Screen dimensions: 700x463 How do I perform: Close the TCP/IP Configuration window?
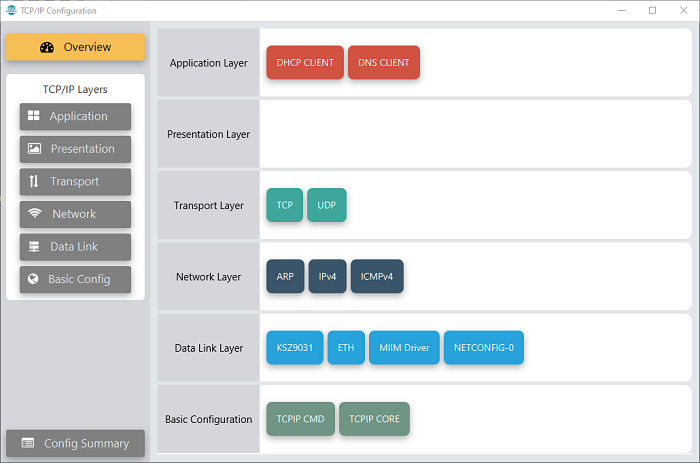click(683, 10)
